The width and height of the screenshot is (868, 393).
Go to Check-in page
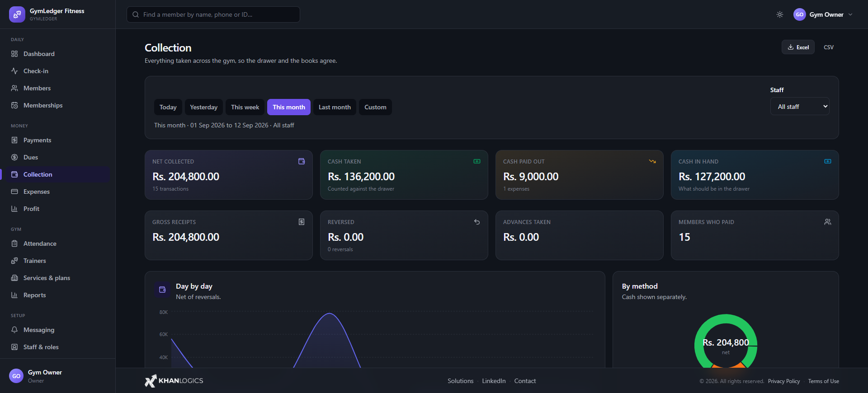click(x=58, y=71)
